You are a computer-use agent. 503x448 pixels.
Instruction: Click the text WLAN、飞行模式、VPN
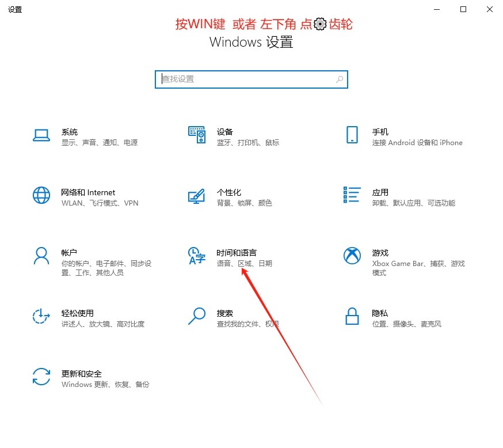click(100, 203)
